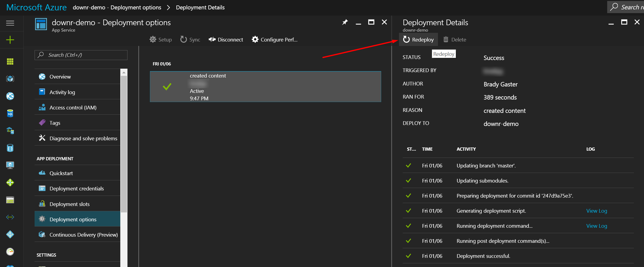Click breadcrumb downr-demo - Deployment options
Viewport: 644px width, 267px height.
(x=117, y=7)
